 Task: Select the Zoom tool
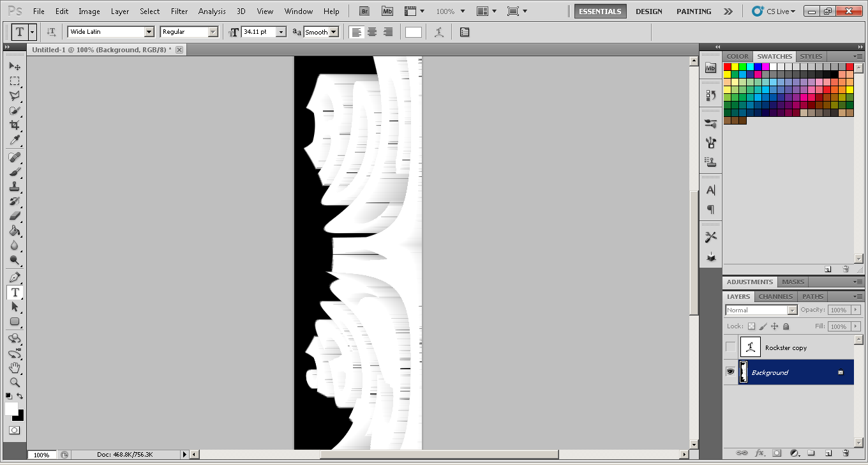click(x=15, y=382)
